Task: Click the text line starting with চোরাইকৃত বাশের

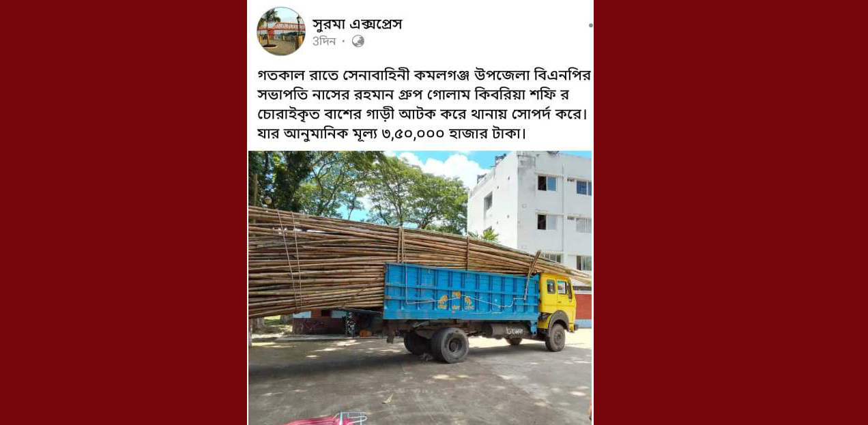Action: tap(422, 114)
